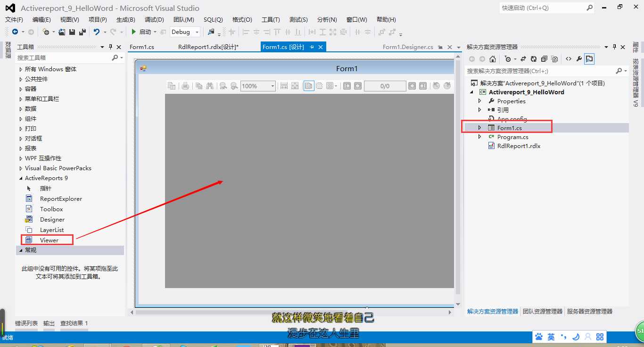644x347 pixels.
Task: Click the Refresh icon in Solution Explorer
Action: [533, 59]
